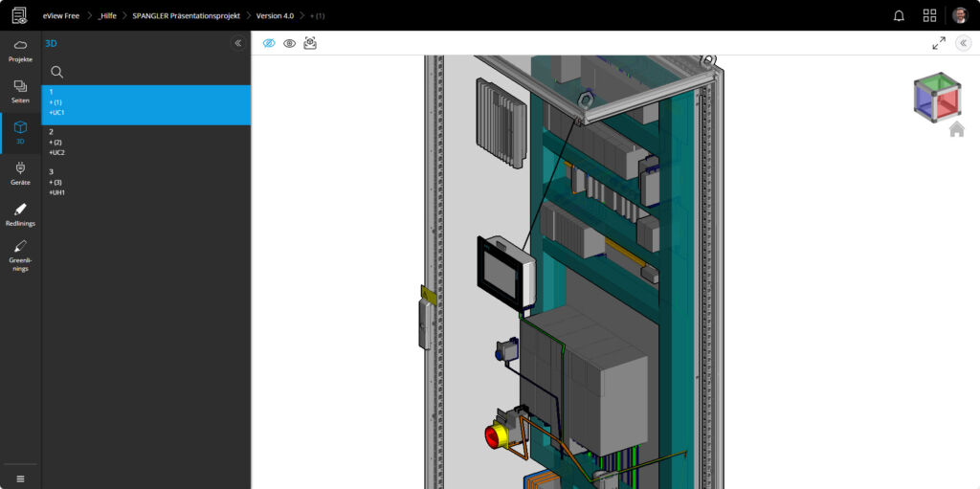Open the notifications bell
This screenshot has width=980, height=489.
click(899, 15)
